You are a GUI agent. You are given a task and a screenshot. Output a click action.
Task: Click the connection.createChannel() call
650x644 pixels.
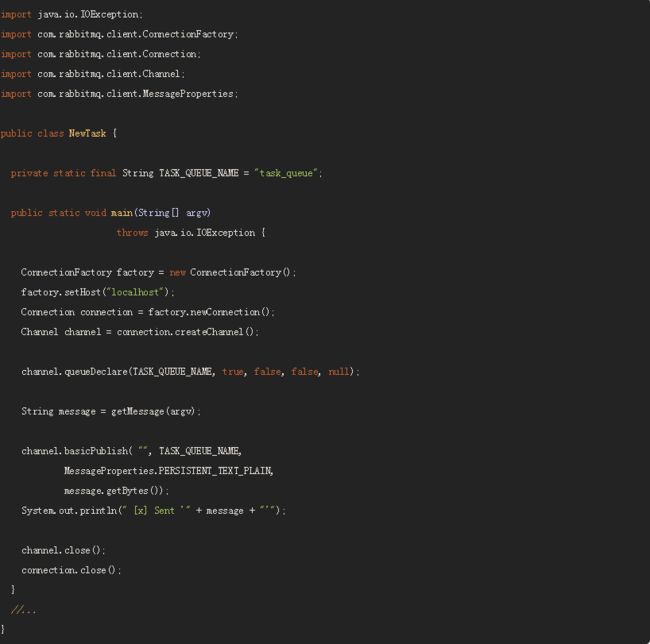[185, 332]
